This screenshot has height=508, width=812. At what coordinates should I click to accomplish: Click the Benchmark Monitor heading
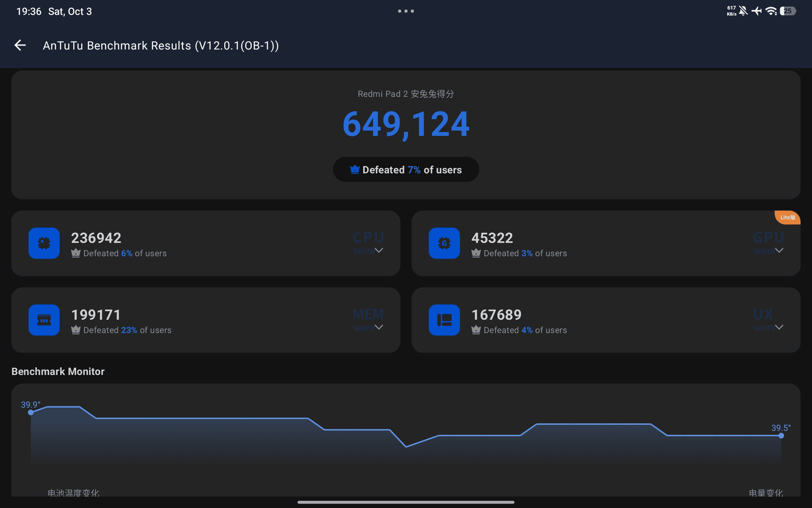point(58,371)
